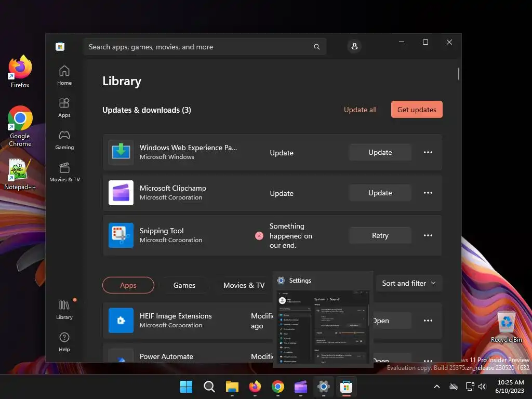Open the volume icon in system tray

pyautogui.click(x=482, y=387)
